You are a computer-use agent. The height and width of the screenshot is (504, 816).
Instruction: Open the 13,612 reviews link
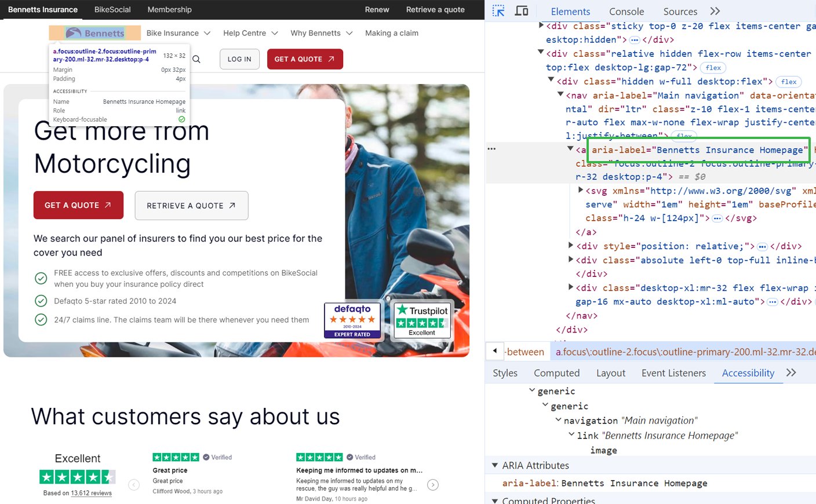pos(92,493)
